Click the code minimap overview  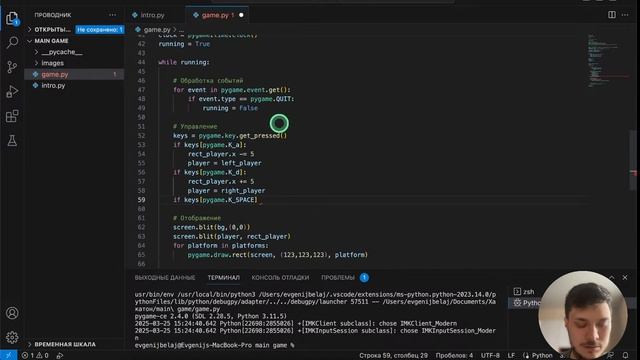(607, 61)
